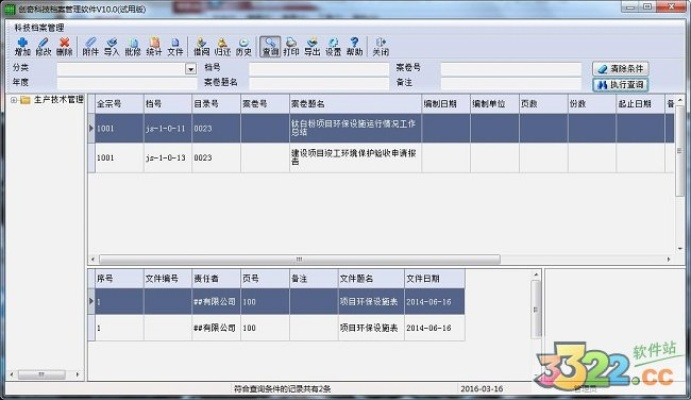Click the 起止日期 column header

click(x=640, y=104)
